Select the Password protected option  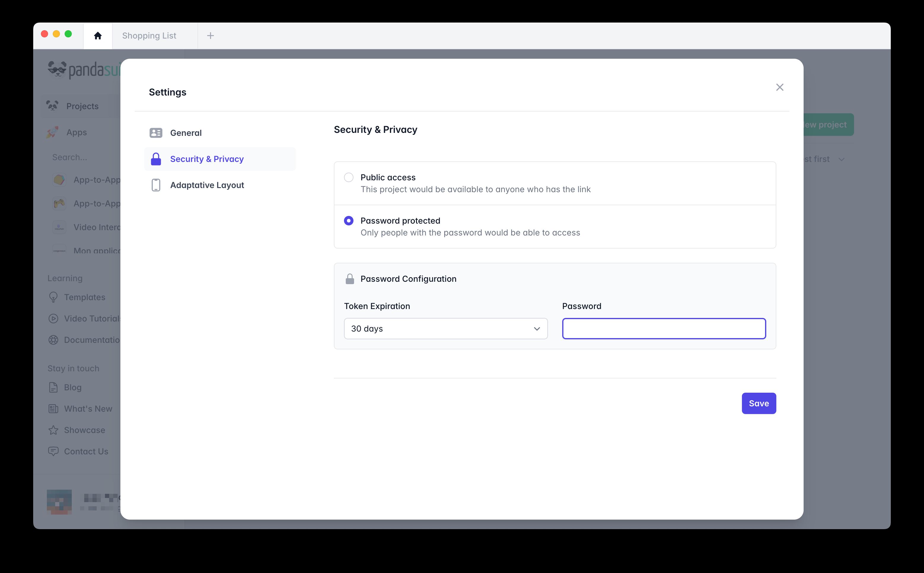pos(349,220)
